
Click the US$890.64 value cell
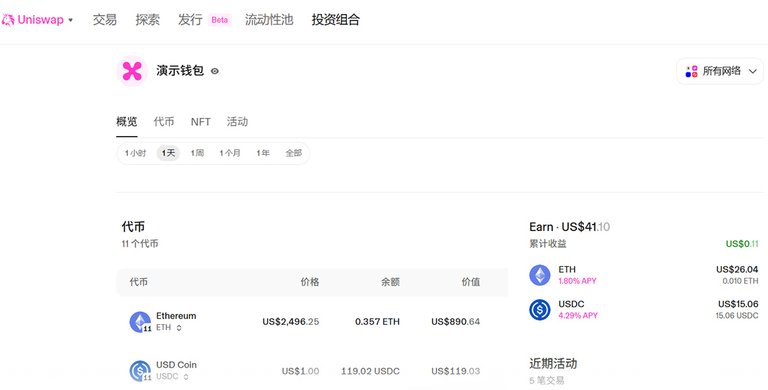[x=456, y=322]
